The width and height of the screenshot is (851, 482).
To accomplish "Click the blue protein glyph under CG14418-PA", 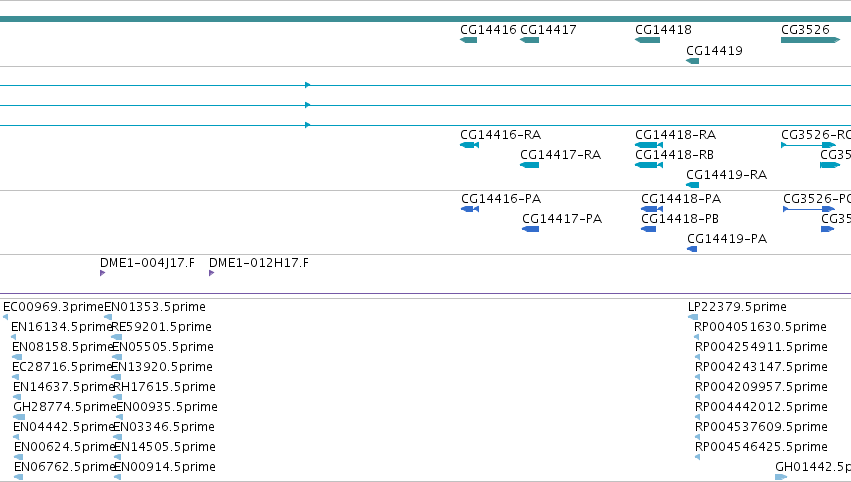I will tap(652, 209).
